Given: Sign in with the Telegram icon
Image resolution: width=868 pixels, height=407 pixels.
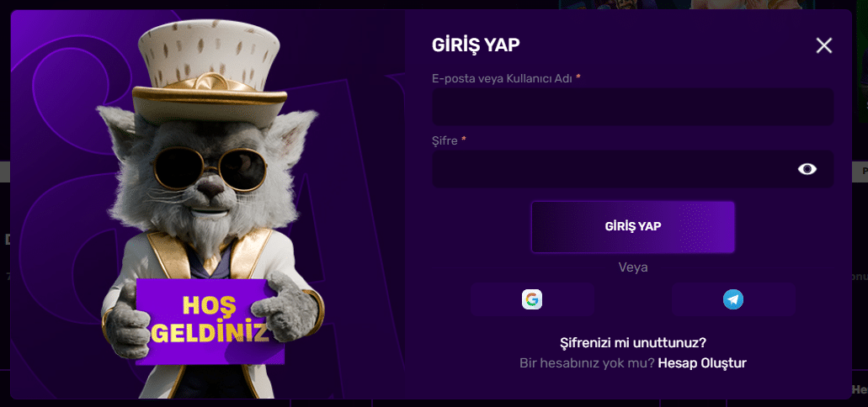Looking at the screenshot, I should 733,299.
